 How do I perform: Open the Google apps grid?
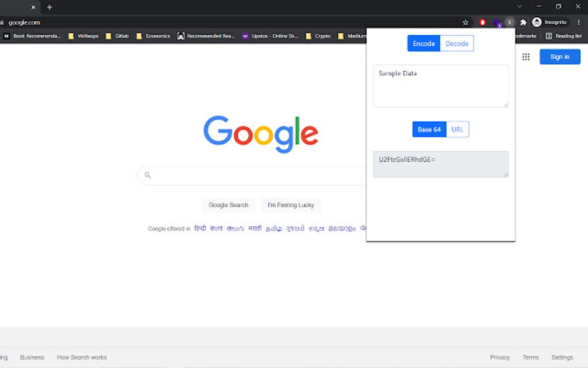click(x=525, y=57)
